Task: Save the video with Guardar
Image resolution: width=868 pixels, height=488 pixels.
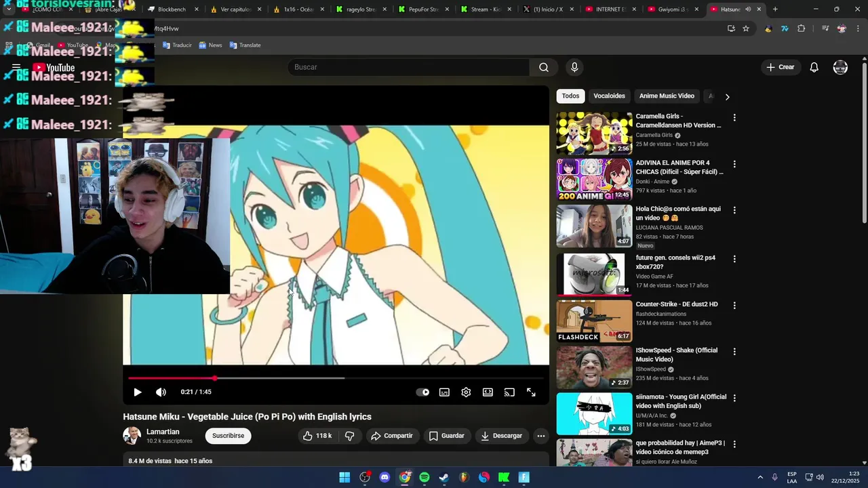Action: coord(446,436)
